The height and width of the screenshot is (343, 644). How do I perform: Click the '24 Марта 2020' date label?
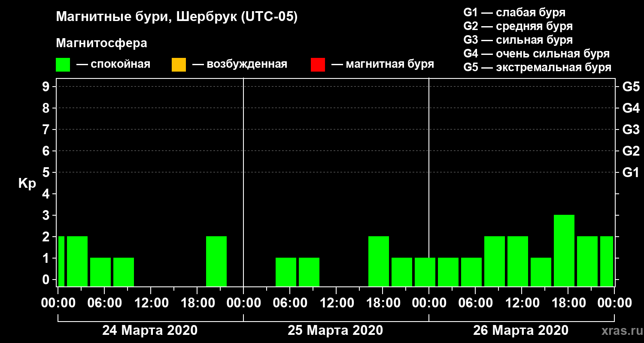[x=150, y=331]
